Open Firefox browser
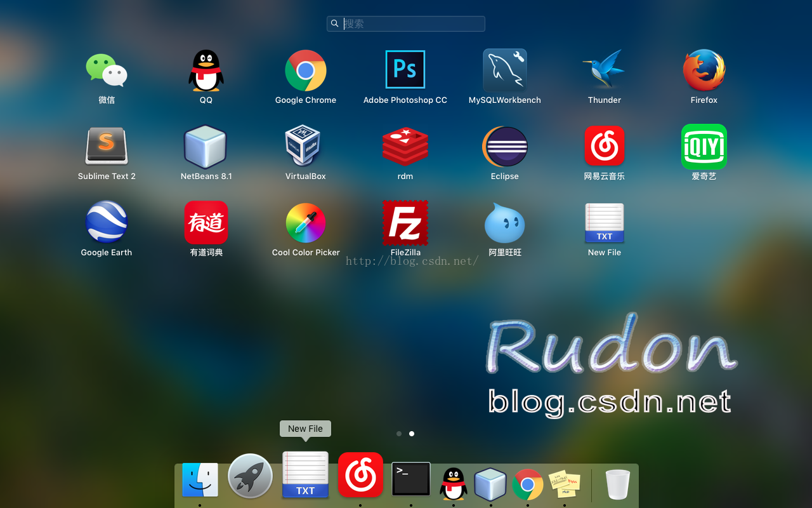This screenshot has height=508, width=812. click(x=704, y=70)
